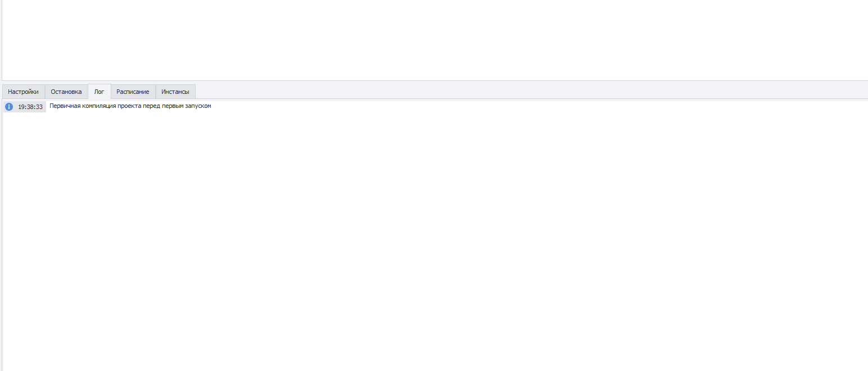Select the 19:38:33 timestamp cell
Screen dimensions: 868x371
tap(30, 107)
